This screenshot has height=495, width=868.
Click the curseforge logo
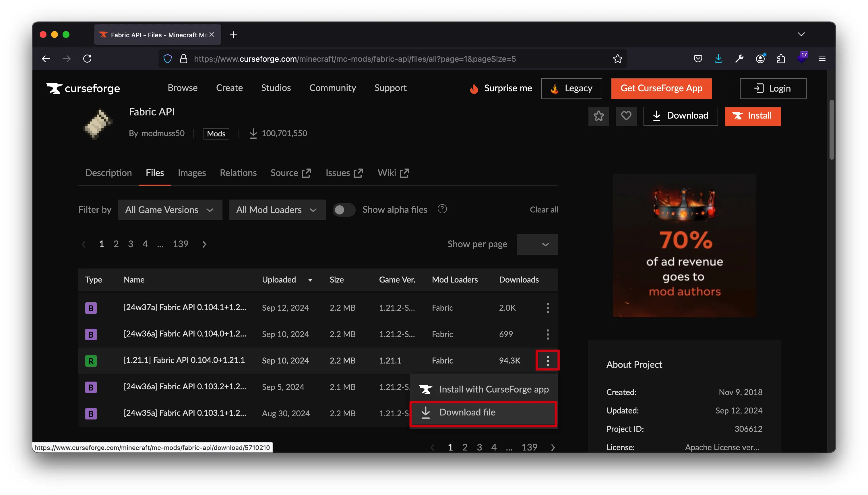click(83, 88)
